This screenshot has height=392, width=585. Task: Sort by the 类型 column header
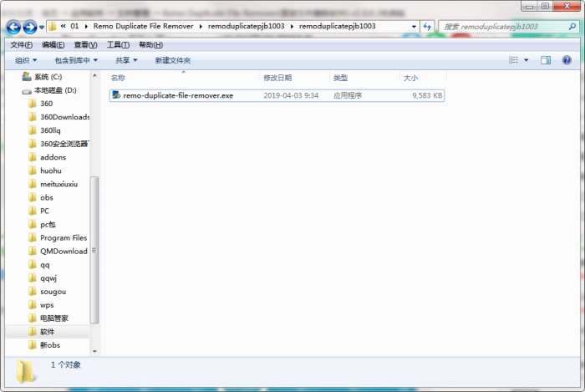(x=340, y=78)
